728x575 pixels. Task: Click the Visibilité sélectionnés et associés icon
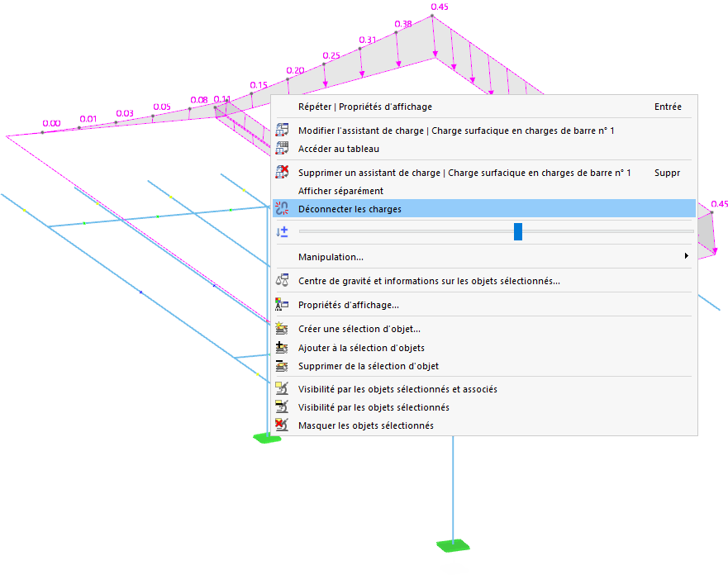pos(282,388)
